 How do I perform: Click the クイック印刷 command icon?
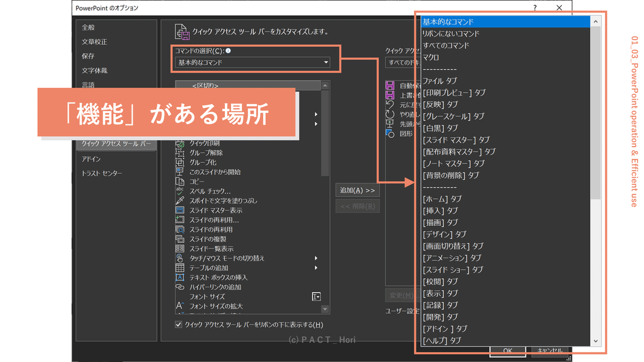[x=180, y=143]
